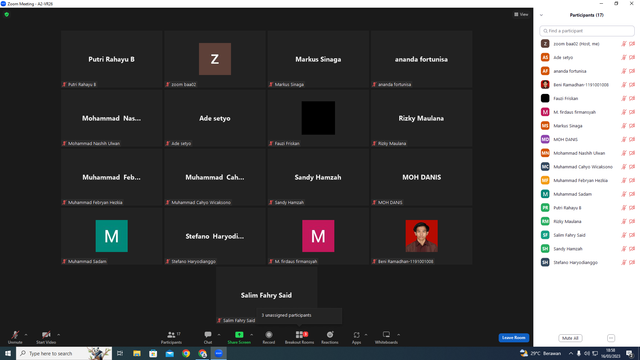The width and height of the screenshot is (640, 360).
Task: Expand the arrow beside Apps
Action: click(366, 335)
